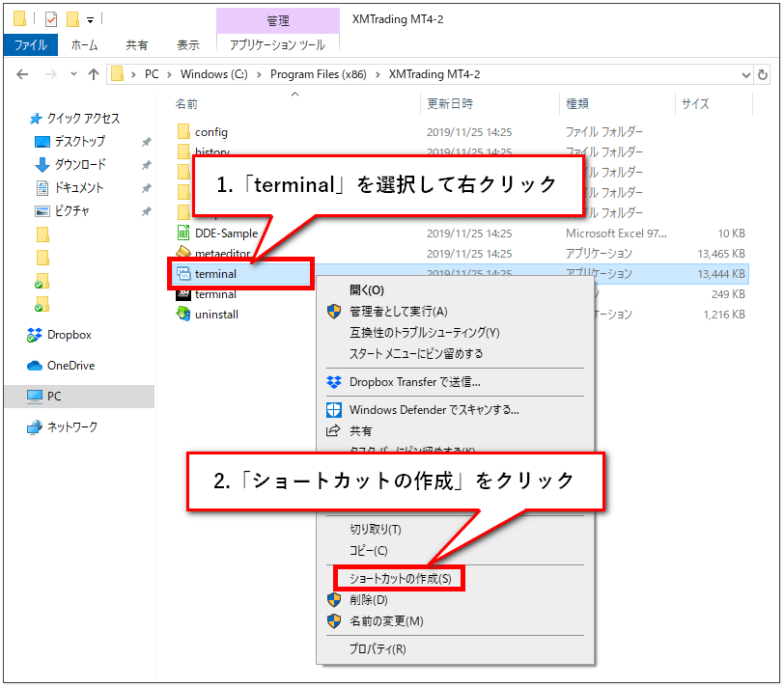The width and height of the screenshot is (784, 687).
Task: Sort by the 更新日時 column header
Action: click(450, 104)
